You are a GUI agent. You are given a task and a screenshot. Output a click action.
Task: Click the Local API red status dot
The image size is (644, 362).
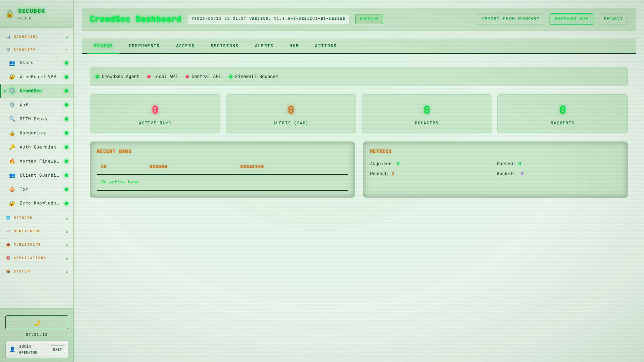point(149,76)
